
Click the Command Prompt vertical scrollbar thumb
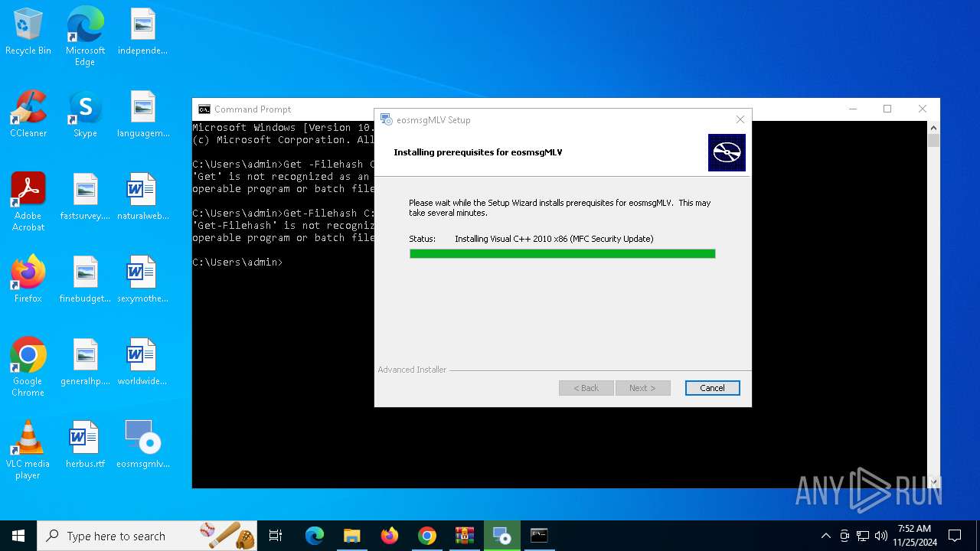tap(933, 140)
